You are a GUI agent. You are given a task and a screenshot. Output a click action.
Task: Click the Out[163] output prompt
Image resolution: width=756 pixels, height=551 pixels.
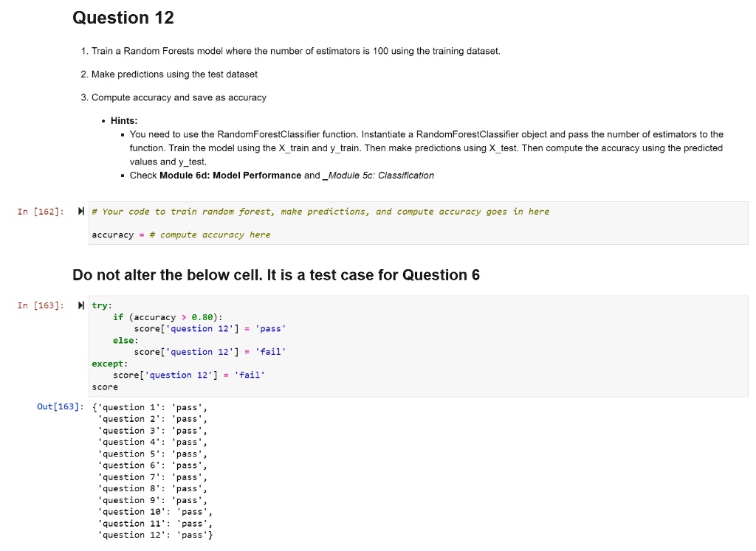(x=60, y=407)
